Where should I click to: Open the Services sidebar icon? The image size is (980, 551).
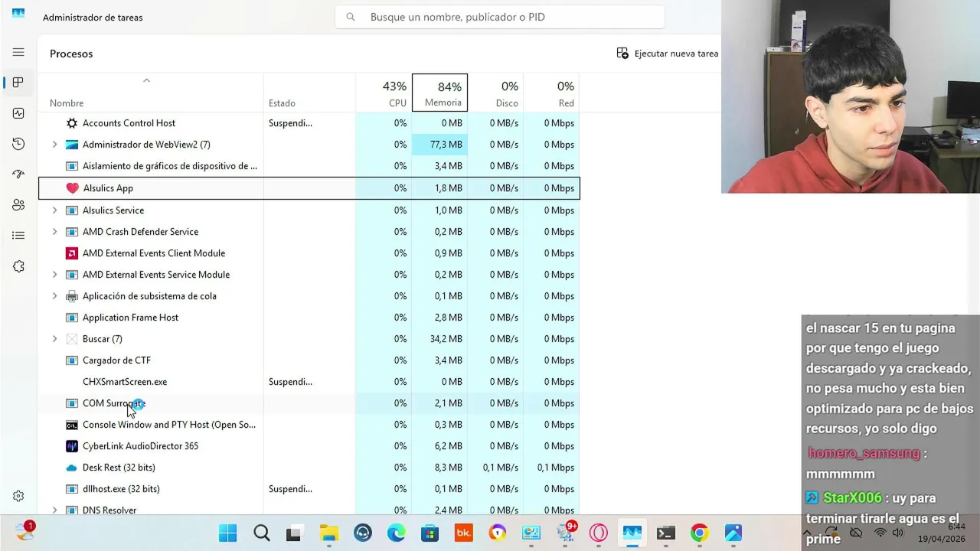click(18, 266)
